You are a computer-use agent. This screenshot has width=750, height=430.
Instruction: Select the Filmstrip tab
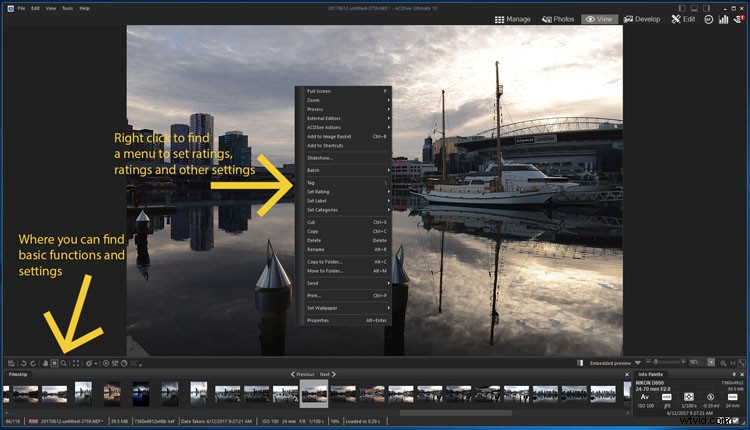pos(18,374)
